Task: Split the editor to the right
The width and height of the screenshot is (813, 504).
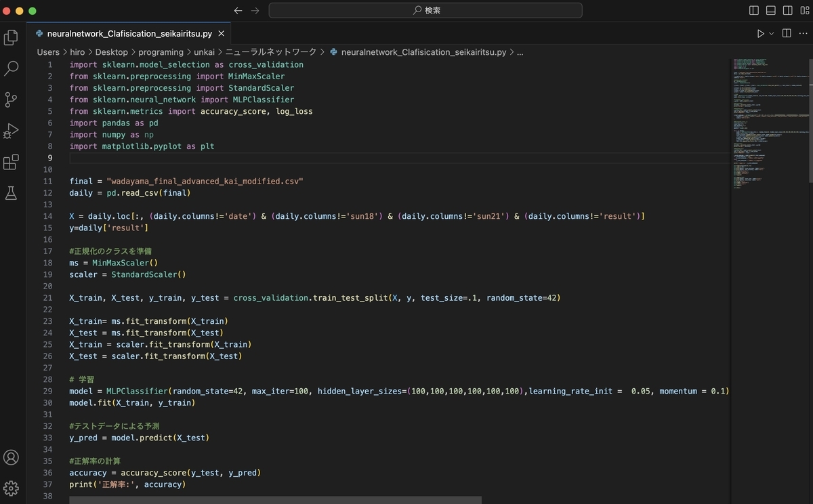Action: (x=787, y=33)
